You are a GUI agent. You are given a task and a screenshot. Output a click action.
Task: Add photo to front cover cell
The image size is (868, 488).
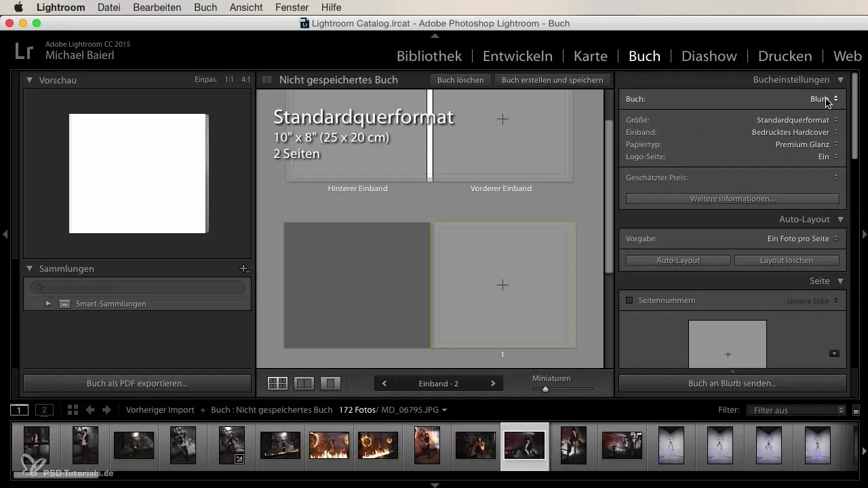502,119
